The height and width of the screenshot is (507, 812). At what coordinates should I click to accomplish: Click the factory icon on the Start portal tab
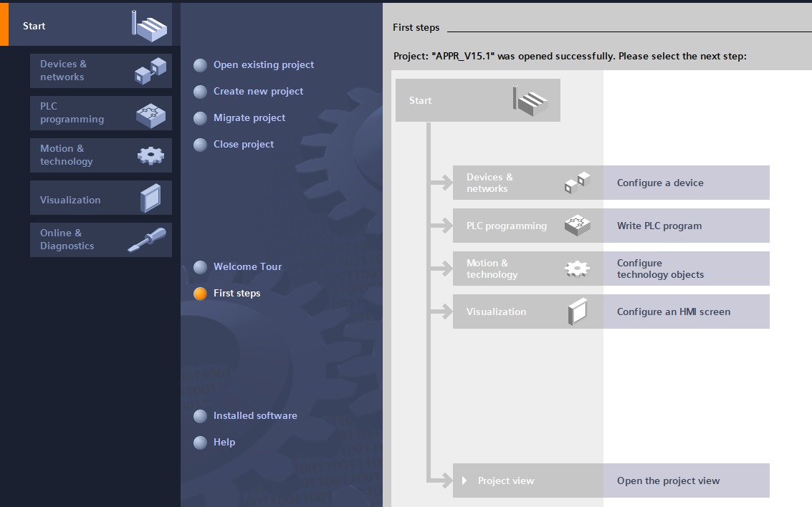[150, 24]
